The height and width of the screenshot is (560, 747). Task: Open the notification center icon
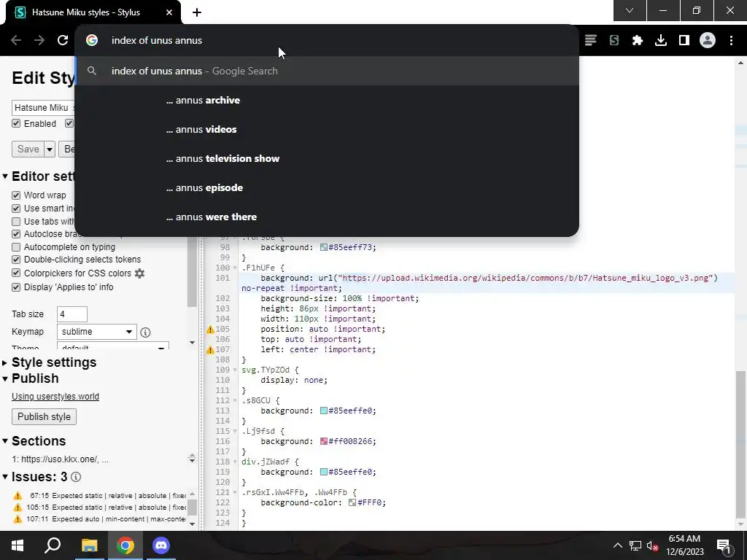pos(724,547)
